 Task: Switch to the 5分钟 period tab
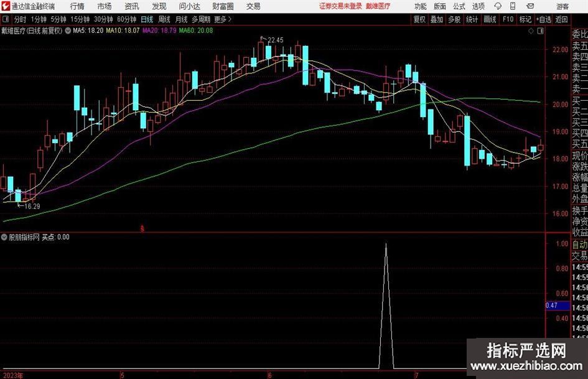click(x=58, y=19)
